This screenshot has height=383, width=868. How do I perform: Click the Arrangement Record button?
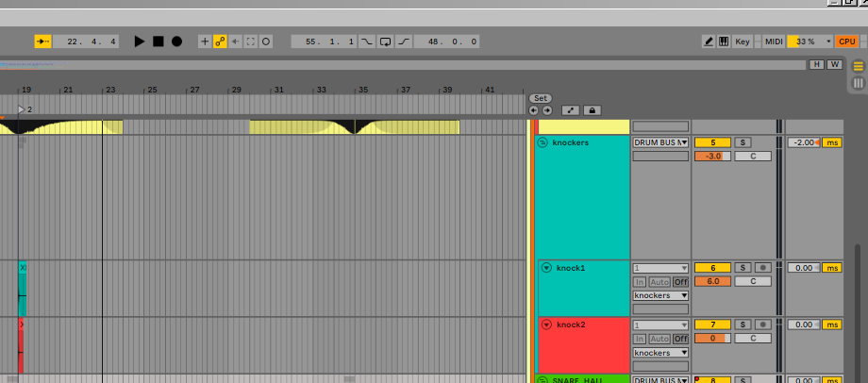[176, 42]
